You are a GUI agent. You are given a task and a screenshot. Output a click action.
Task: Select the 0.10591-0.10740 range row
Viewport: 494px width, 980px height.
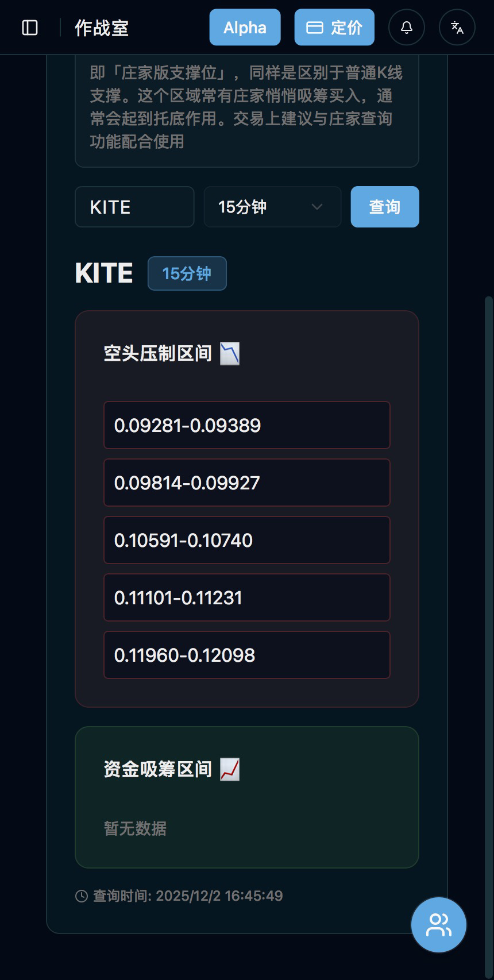point(247,540)
